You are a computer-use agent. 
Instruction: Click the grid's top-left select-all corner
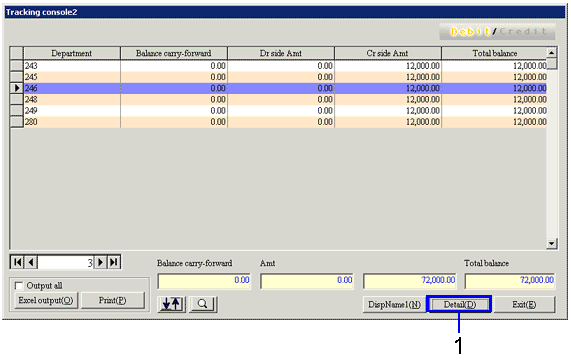pos(16,53)
